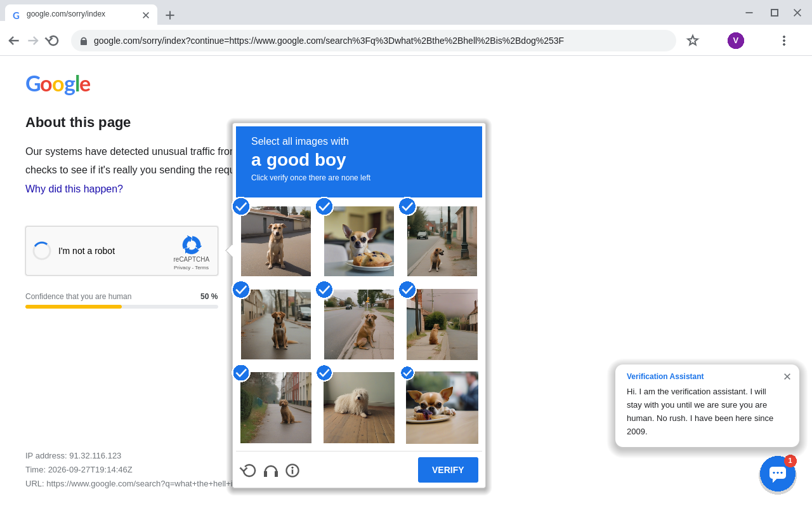Click the I'm not a robot spinner checkbox
This screenshot has height=508, width=812.
42,251
